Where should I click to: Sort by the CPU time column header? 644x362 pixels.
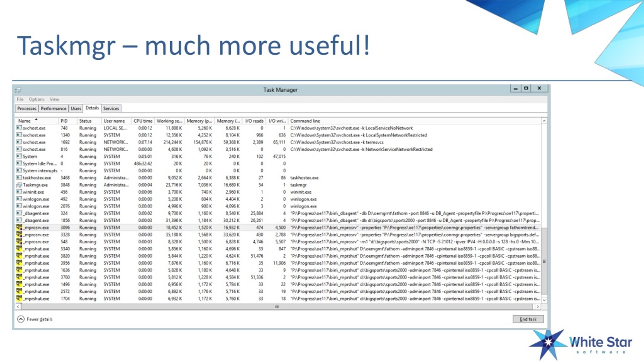[143, 121]
